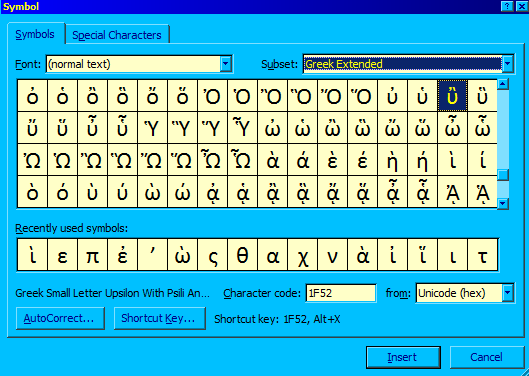Choose π in the recently used symbols
Screen dimensions: 529x376
pyautogui.click(x=92, y=255)
